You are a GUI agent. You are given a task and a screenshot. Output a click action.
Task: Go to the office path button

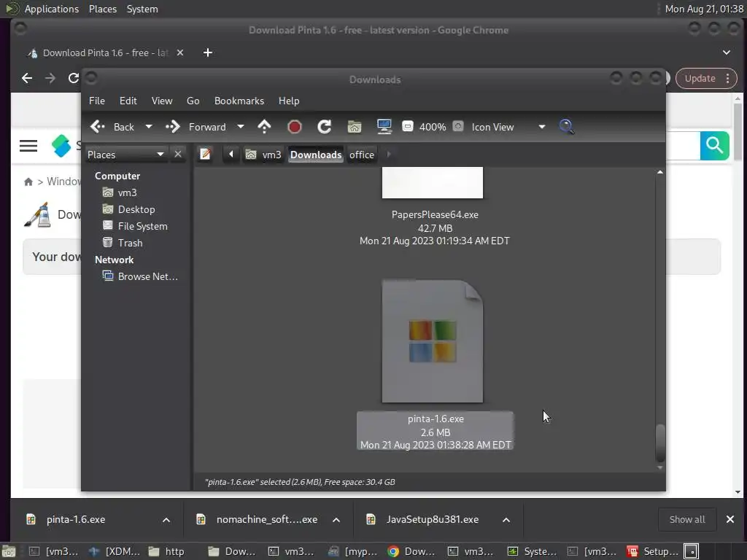click(362, 155)
